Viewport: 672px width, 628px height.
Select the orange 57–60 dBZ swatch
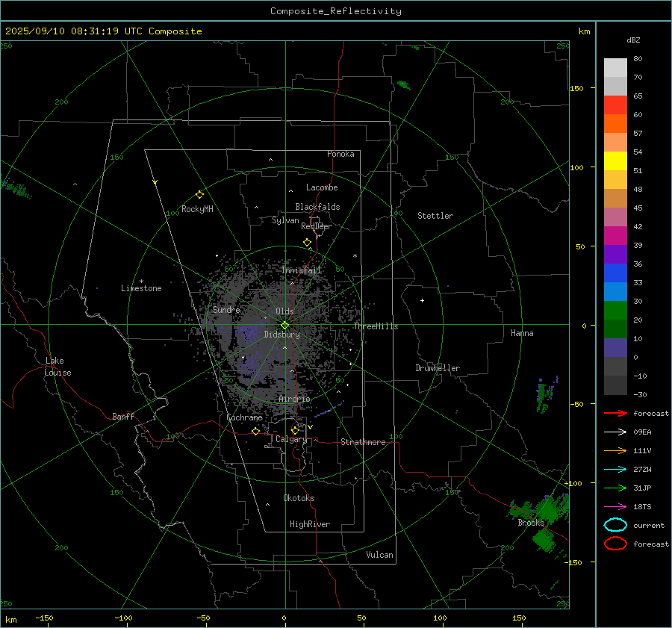pyautogui.click(x=615, y=123)
